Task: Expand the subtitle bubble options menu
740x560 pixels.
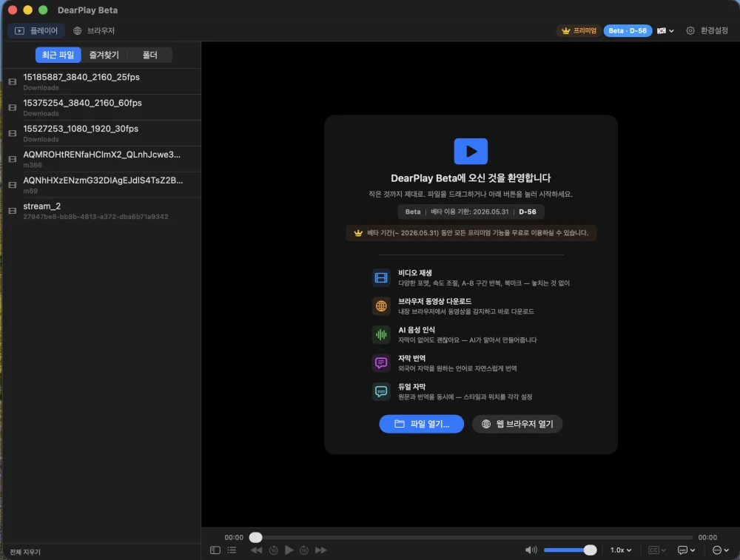Action: 686,550
